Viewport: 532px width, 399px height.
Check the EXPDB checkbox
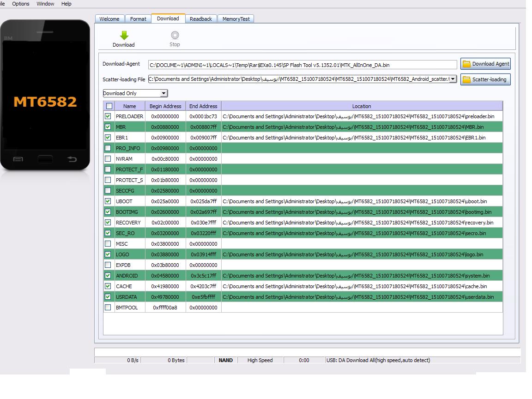[x=108, y=265]
